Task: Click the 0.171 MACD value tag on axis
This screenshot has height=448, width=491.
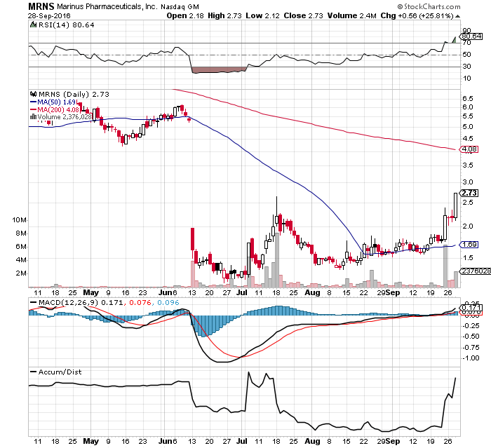Action: tap(471, 308)
